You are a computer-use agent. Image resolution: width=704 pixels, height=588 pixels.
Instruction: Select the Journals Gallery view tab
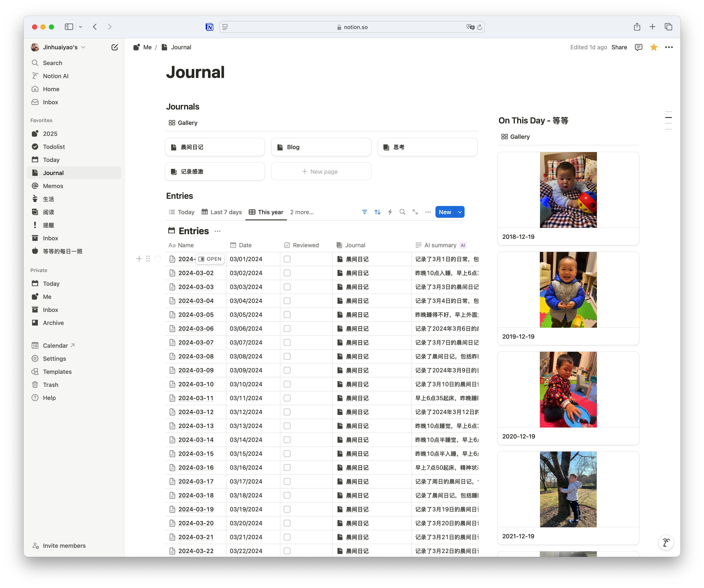coord(183,123)
